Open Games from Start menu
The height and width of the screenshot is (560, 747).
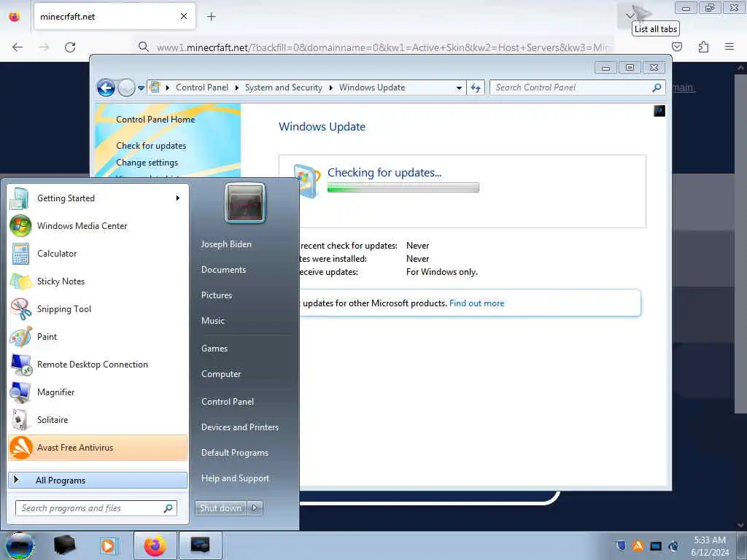point(214,349)
